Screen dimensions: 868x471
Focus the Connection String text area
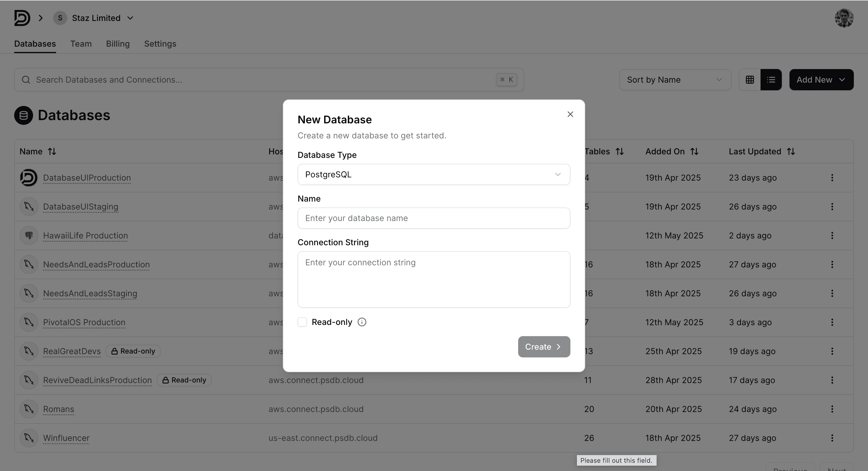pos(434,279)
